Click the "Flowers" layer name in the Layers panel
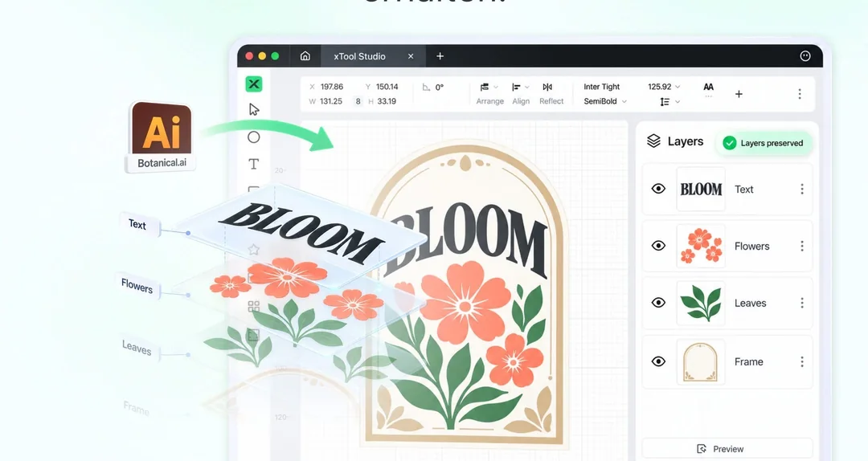 tap(751, 247)
